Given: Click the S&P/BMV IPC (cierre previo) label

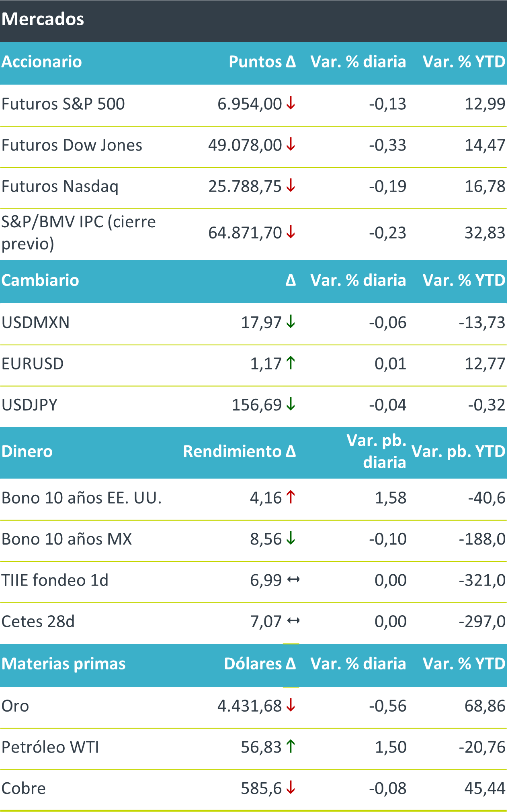Looking at the screenshot, I should coord(78,233).
